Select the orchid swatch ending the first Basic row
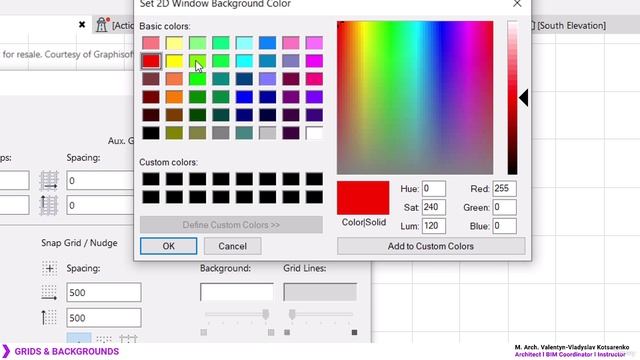The width and height of the screenshot is (640, 360). [314, 43]
